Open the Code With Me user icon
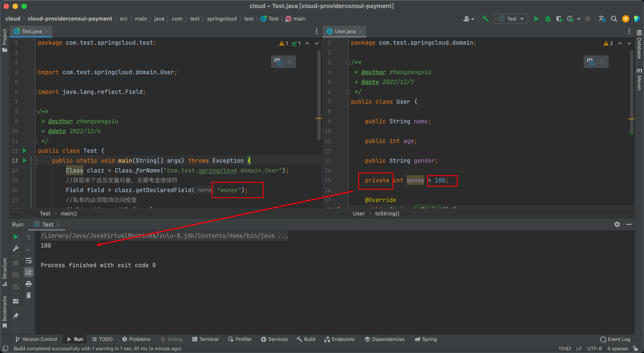This screenshot has height=353, width=644. pos(466,19)
